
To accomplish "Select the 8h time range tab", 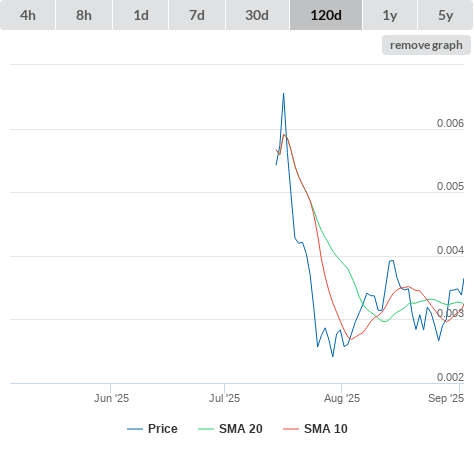I will click(x=84, y=15).
